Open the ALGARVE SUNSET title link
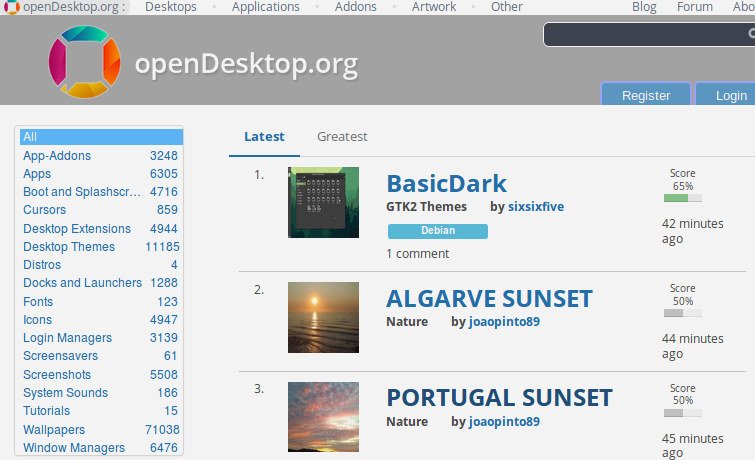The image size is (755, 460). (x=489, y=299)
